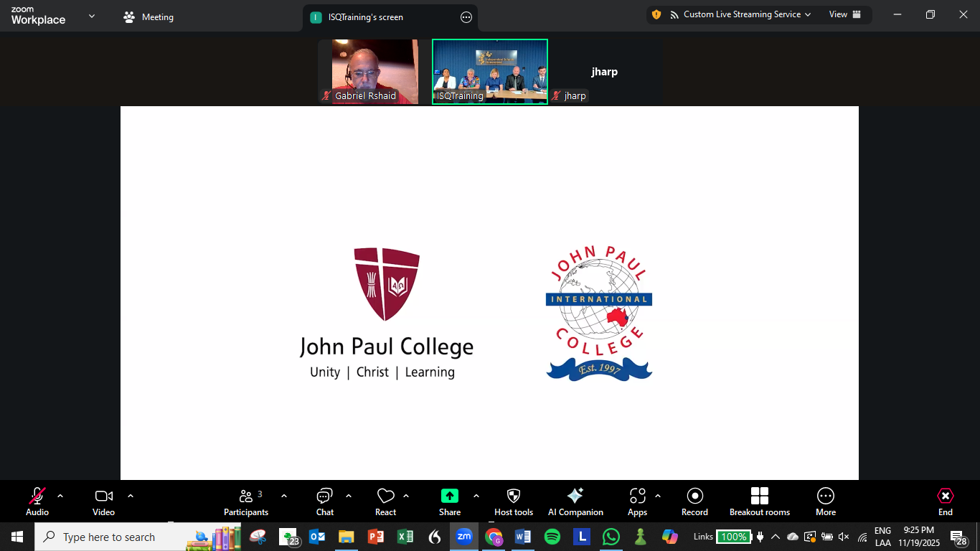Screen dimensions: 980x551
Task: Launch AI Companion
Action: 575,501
